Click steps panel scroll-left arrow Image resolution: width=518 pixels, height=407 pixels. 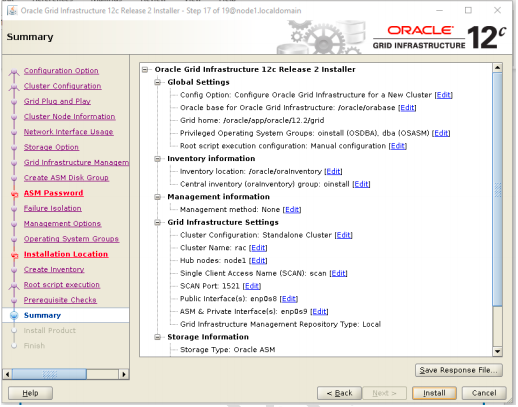pos(7,374)
